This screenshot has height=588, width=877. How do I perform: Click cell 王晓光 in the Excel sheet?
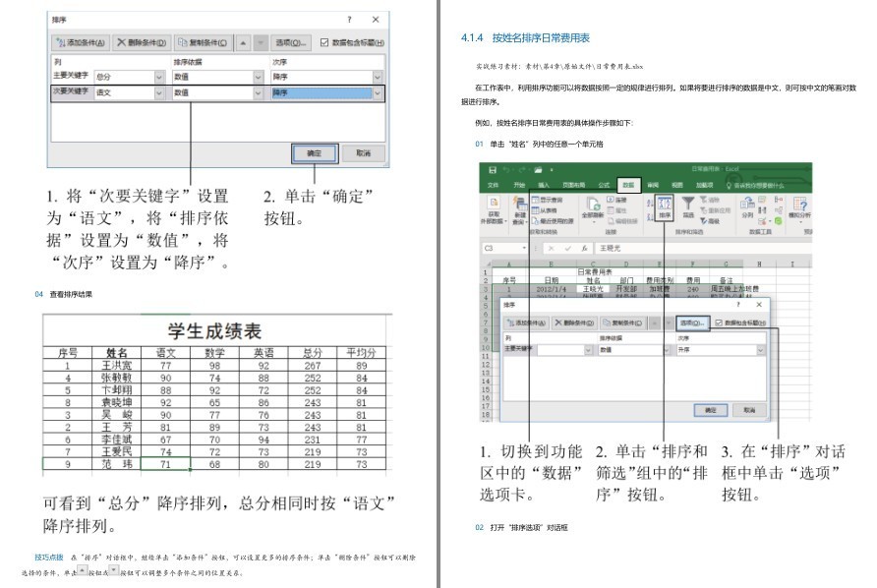coord(593,289)
